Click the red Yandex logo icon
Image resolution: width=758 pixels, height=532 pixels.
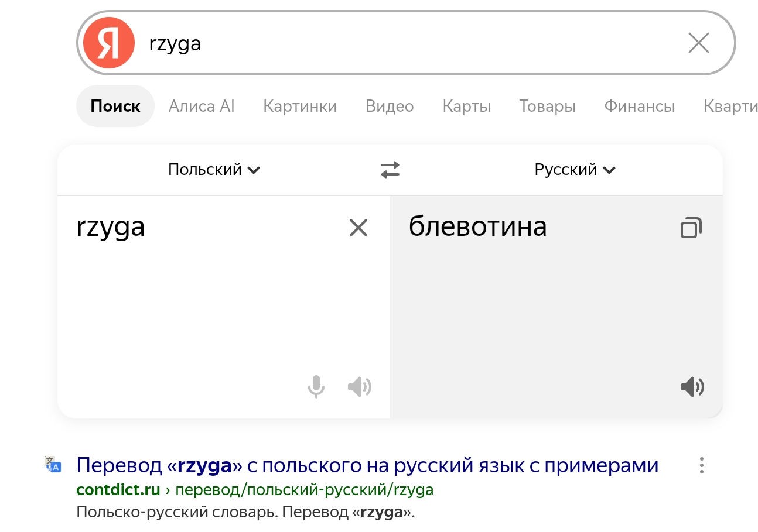click(109, 43)
